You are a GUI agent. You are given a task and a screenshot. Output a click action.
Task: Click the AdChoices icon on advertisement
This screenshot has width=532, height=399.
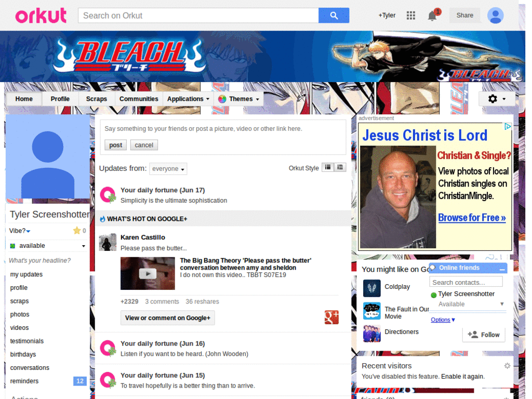pos(507,127)
